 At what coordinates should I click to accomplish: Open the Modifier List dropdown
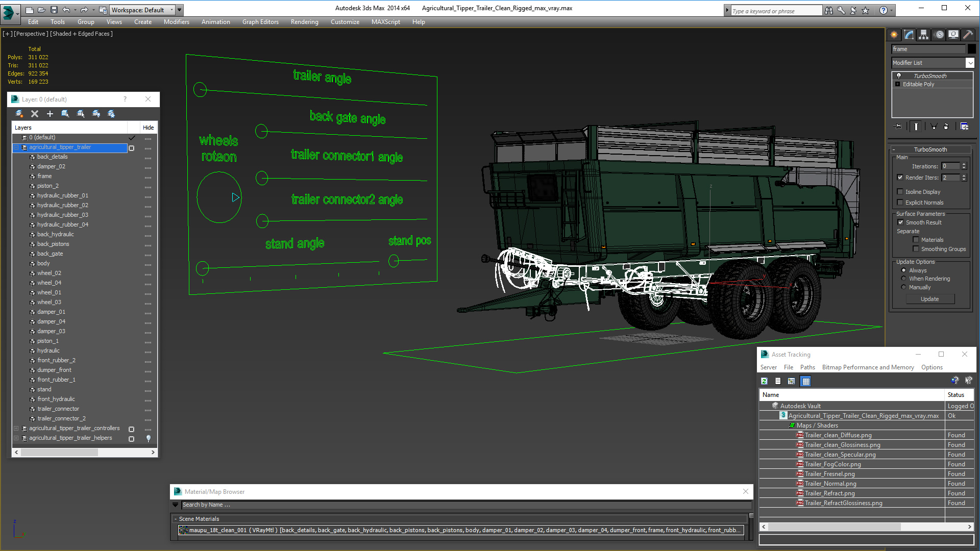click(x=970, y=63)
